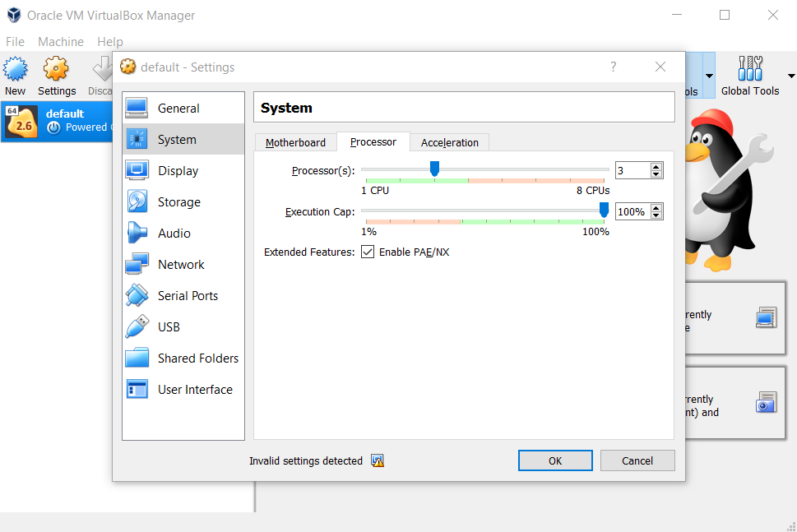Click the VirtualBox logo in title bar
The width and height of the screenshot is (797, 532).
[14, 16]
